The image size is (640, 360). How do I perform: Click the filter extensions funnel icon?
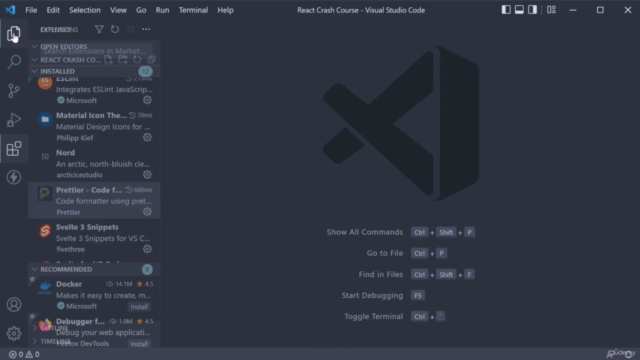coord(99,29)
